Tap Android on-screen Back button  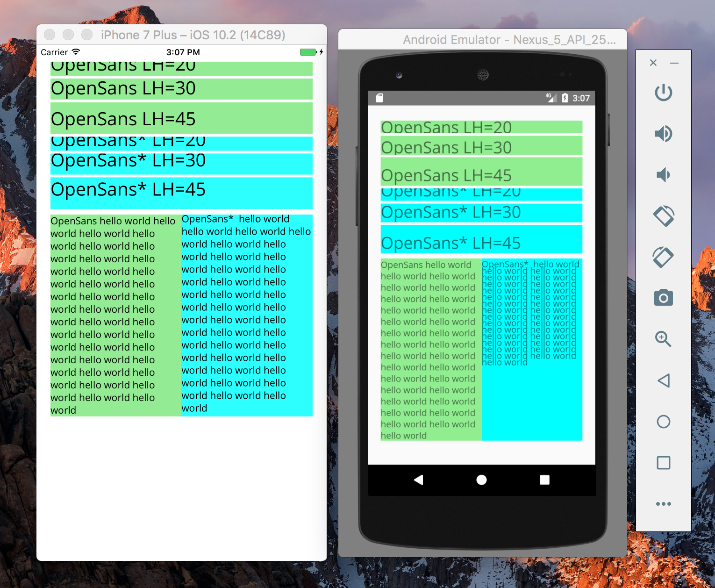pyautogui.click(x=418, y=480)
